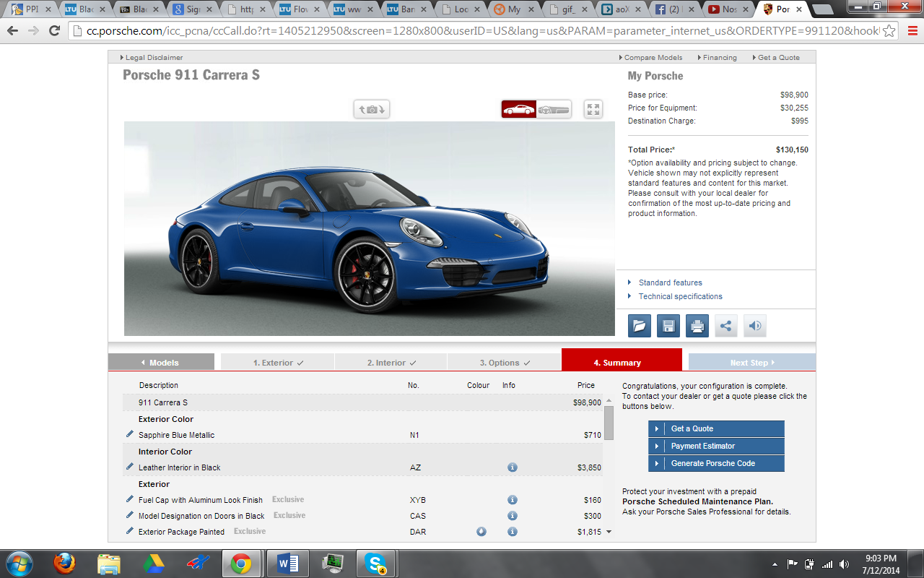Show info for Exterior Package Painted
The width and height of the screenshot is (924, 578).
[x=513, y=532]
